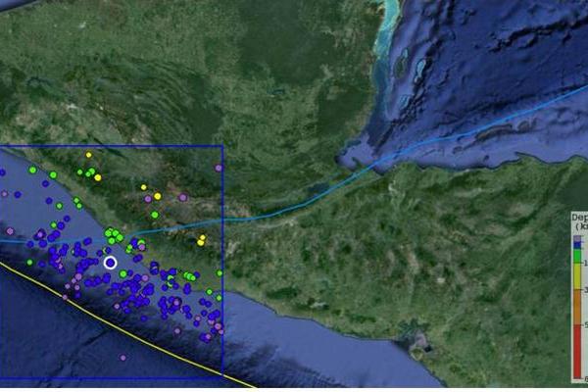Select the isolated purple marker near box bottom
This screenshot has width=588, height=392.
[122, 358]
